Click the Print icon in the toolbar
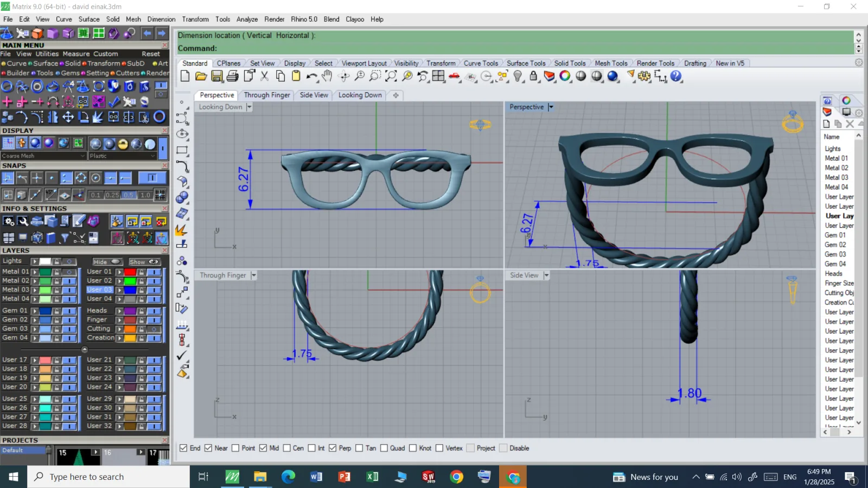The height and width of the screenshot is (488, 868). [233, 76]
